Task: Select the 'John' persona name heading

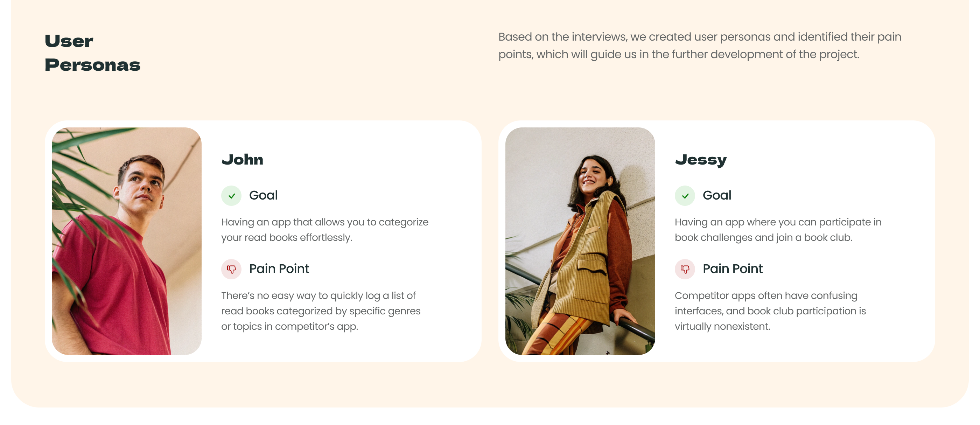Action: [x=242, y=159]
